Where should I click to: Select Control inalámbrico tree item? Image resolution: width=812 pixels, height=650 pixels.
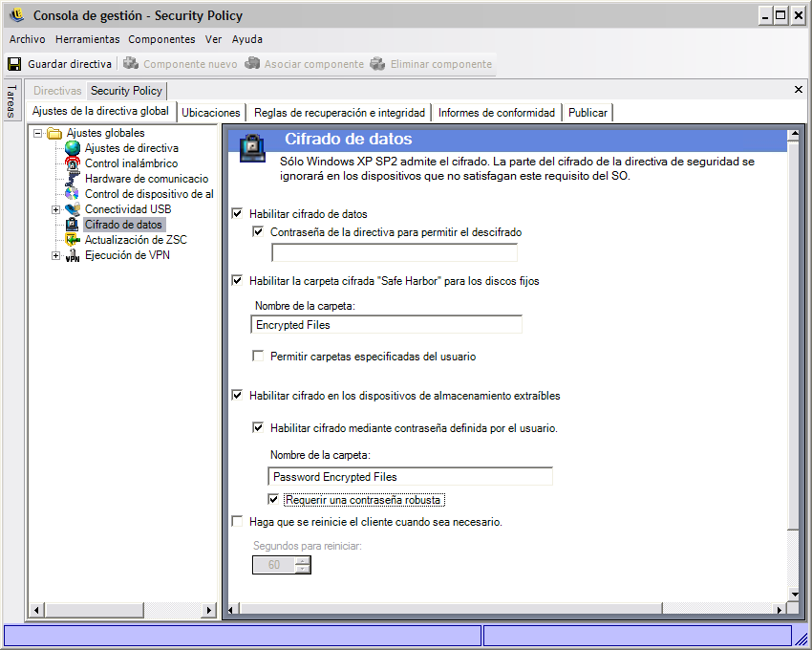point(131,163)
